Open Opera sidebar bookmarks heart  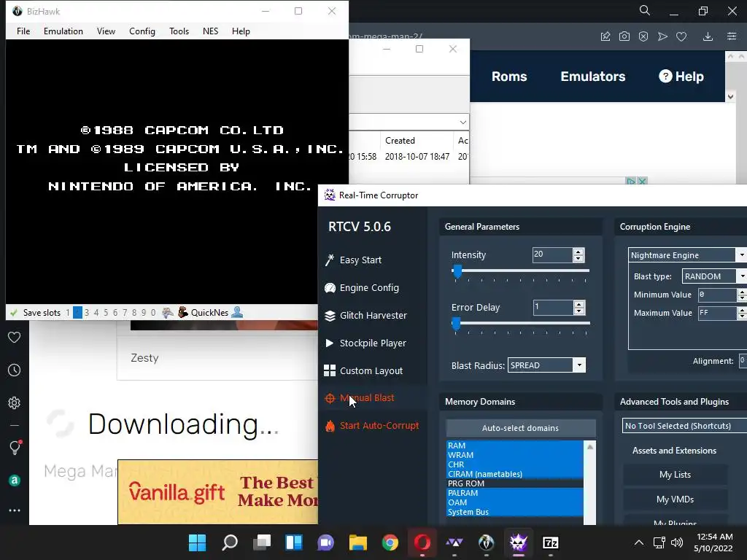point(15,337)
